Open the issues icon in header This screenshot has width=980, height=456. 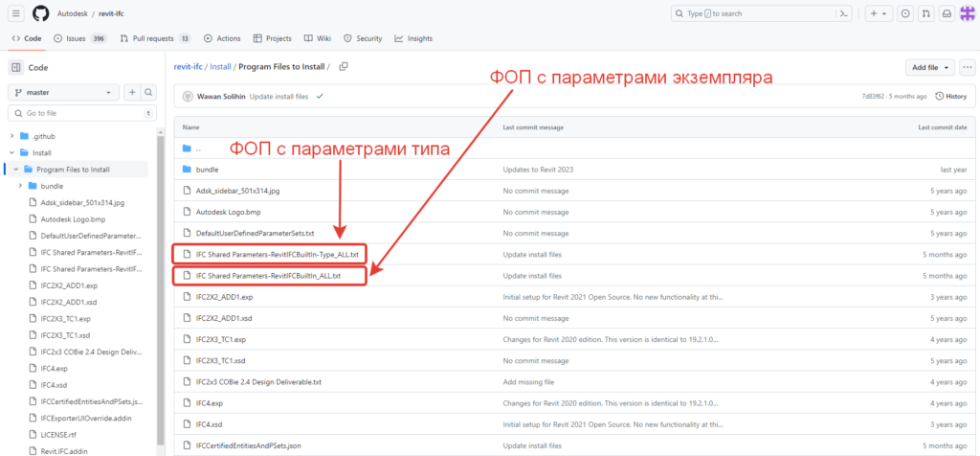904,13
